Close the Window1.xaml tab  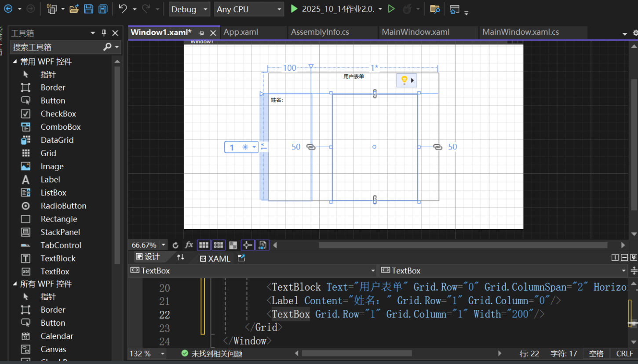click(213, 33)
